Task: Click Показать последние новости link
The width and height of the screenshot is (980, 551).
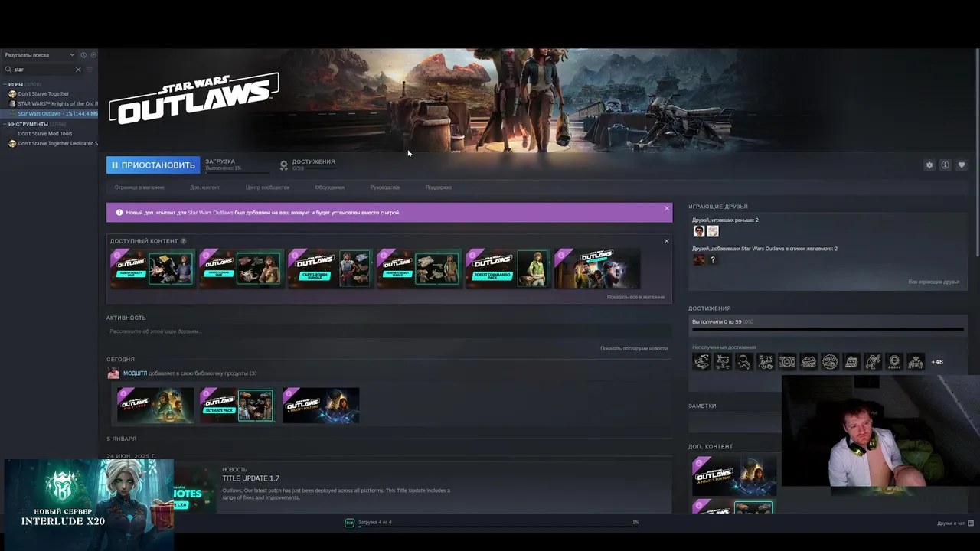Action: click(x=634, y=348)
